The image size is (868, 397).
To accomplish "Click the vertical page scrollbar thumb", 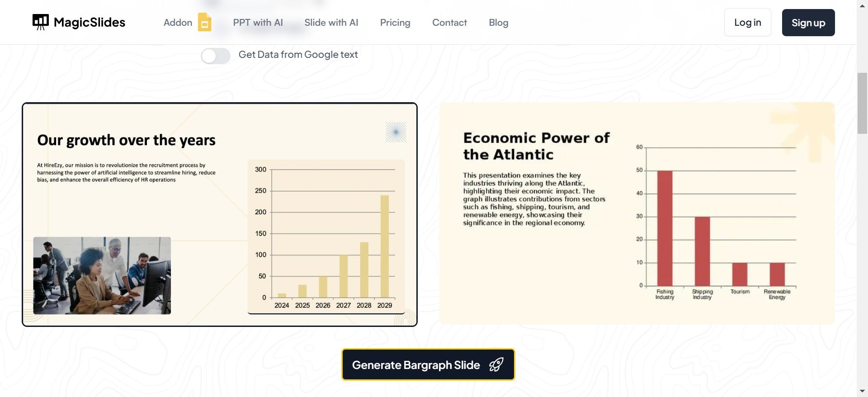I will (x=862, y=103).
